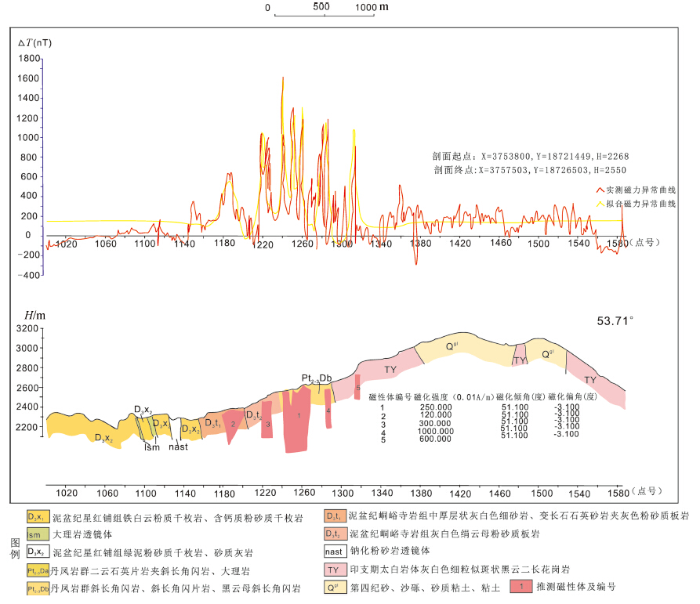
Task: Click magnetic body 5 beneath the TY slope
Action: (357, 387)
